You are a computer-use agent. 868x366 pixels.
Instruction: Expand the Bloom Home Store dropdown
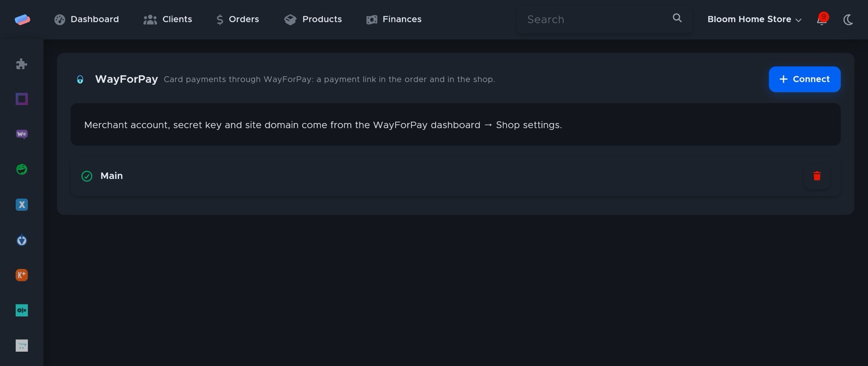click(754, 20)
